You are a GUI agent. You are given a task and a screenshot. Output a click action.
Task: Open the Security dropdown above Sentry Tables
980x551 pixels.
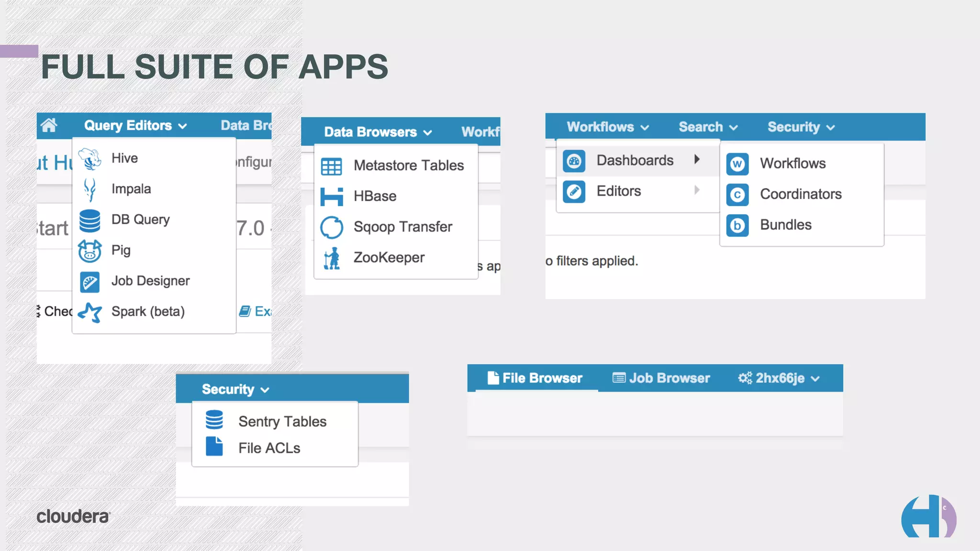click(235, 389)
